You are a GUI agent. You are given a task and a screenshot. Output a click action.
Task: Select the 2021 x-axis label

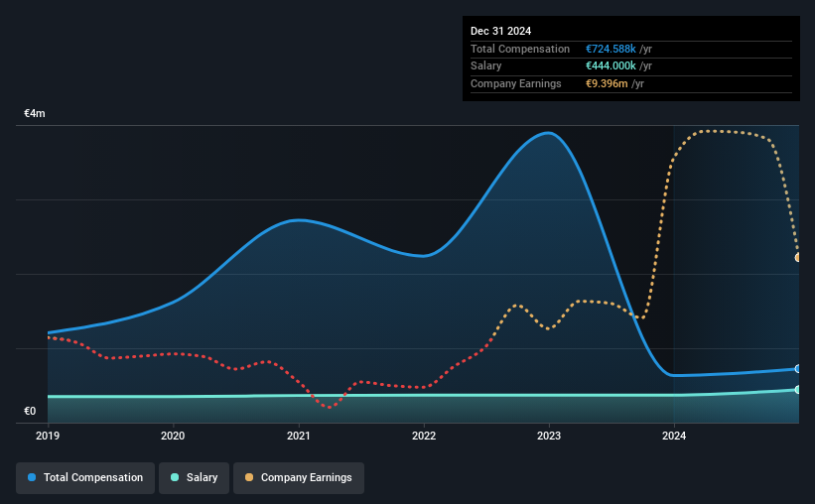click(299, 436)
